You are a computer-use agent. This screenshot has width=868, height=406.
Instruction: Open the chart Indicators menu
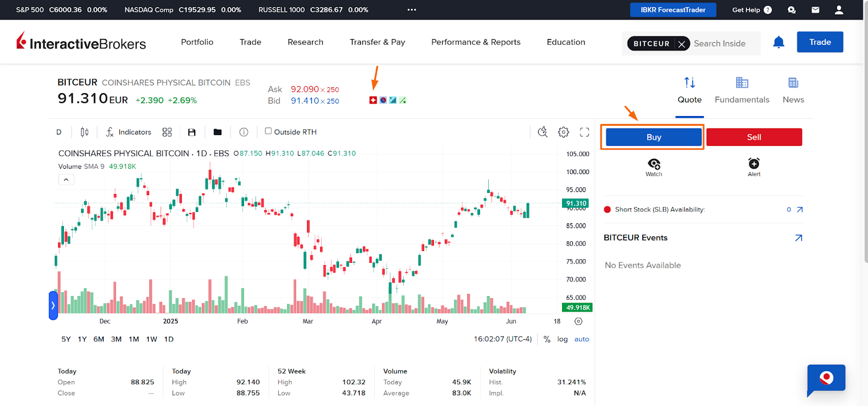[129, 132]
